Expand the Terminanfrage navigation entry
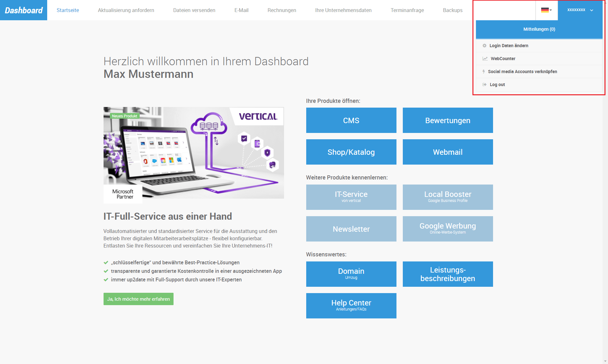 (x=407, y=10)
